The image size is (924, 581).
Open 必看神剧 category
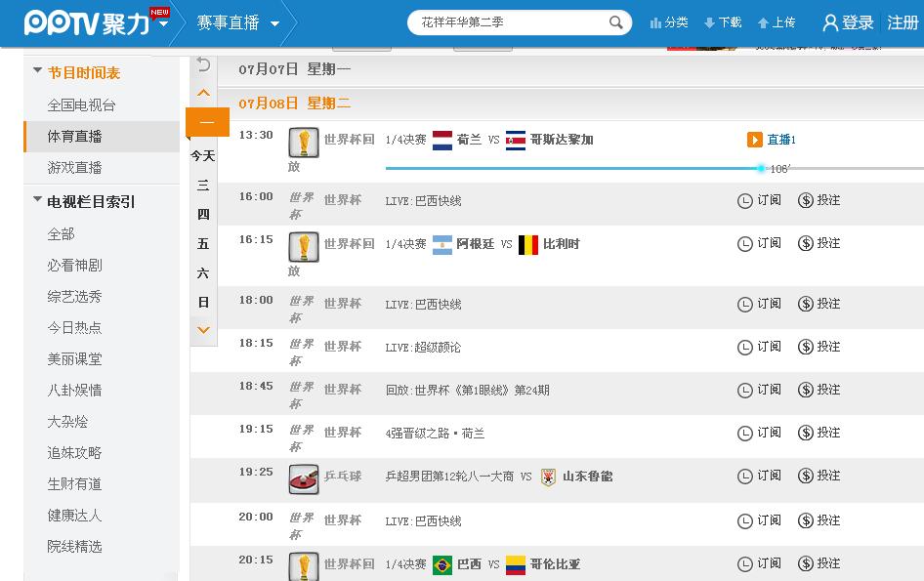click(75, 266)
